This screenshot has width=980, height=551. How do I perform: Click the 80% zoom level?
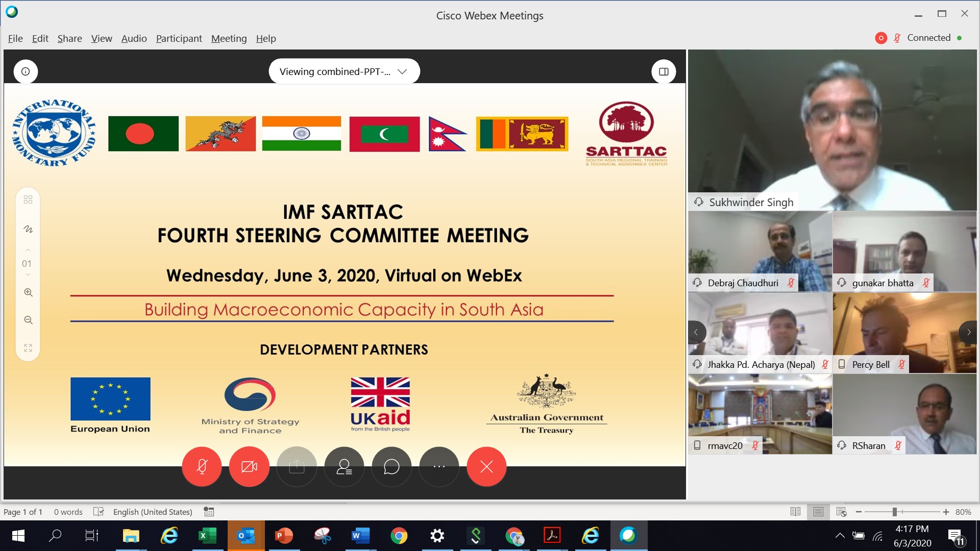(963, 512)
